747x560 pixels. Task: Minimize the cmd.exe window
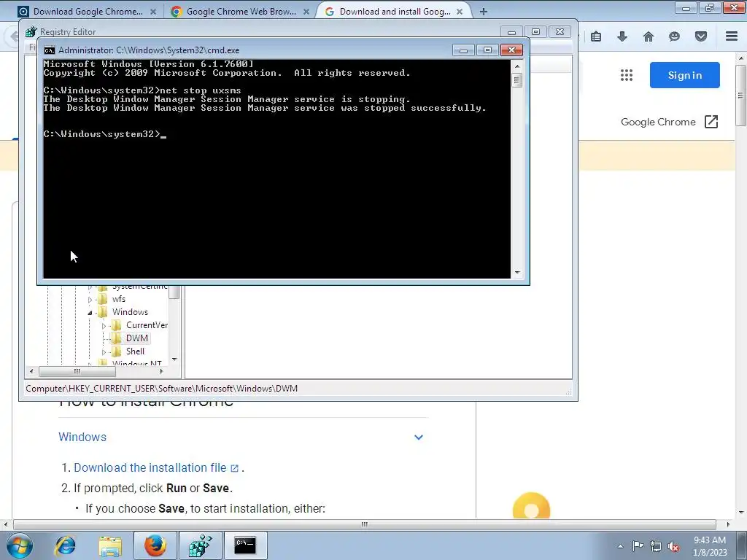[x=463, y=50]
